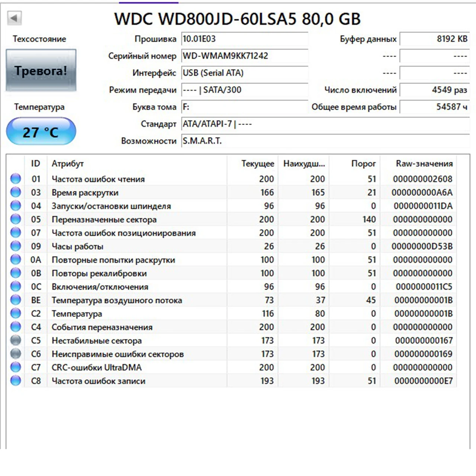The height and width of the screenshot is (476, 476).
Task: Click the Прошивка field showing 10.01E03
Action: [x=245, y=39]
